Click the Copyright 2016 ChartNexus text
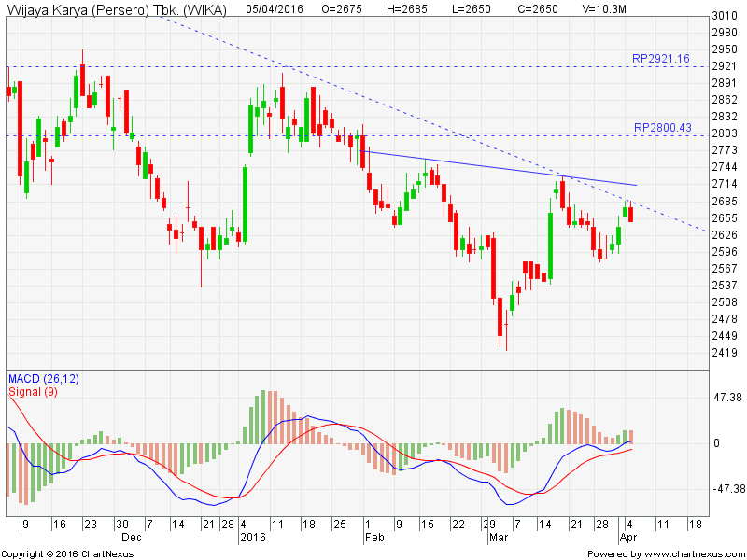747x560 pixels. click(69, 553)
